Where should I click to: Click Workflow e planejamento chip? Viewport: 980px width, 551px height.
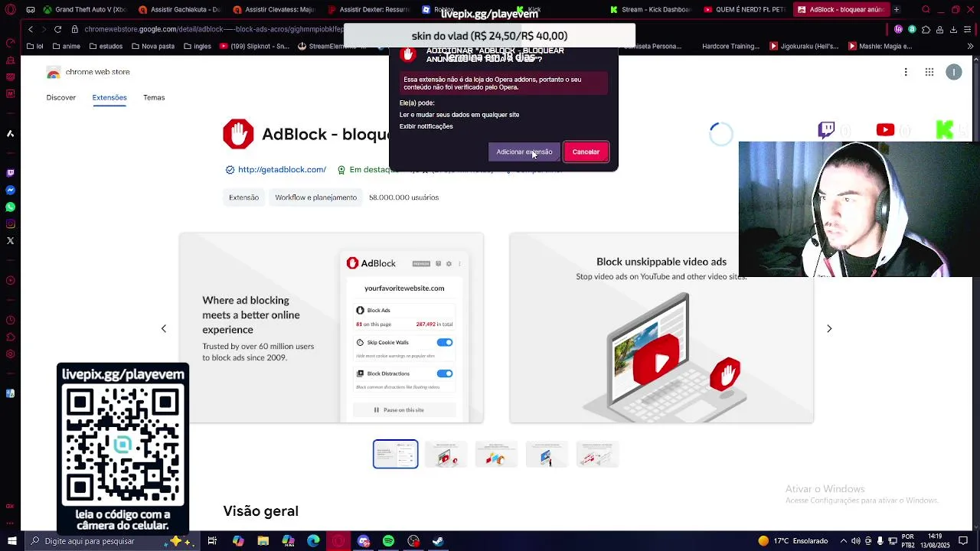(x=316, y=197)
